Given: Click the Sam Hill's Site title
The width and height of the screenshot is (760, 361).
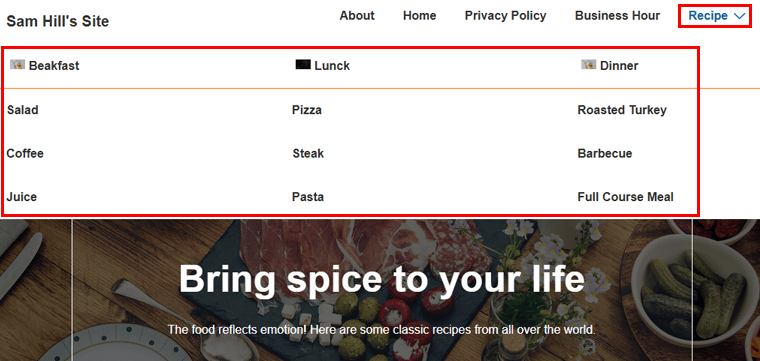Looking at the screenshot, I should coord(58,21).
